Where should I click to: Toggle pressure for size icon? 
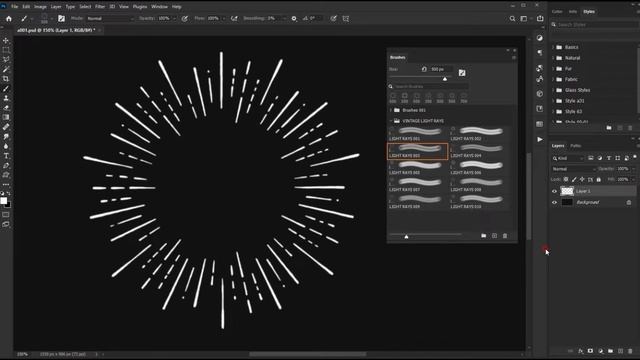point(333,18)
